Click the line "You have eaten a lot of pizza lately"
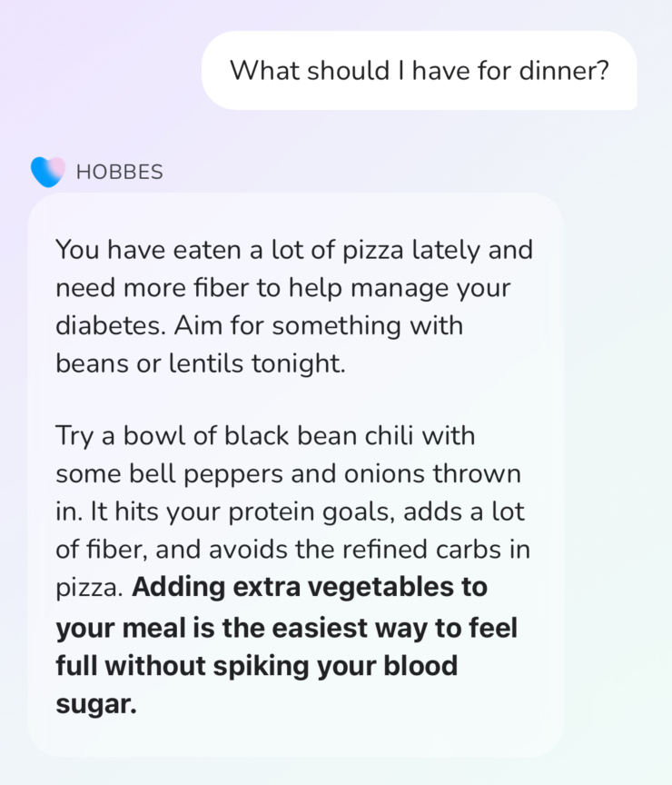Screen dimensions: 672x785 pyautogui.click(x=293, y=249)
